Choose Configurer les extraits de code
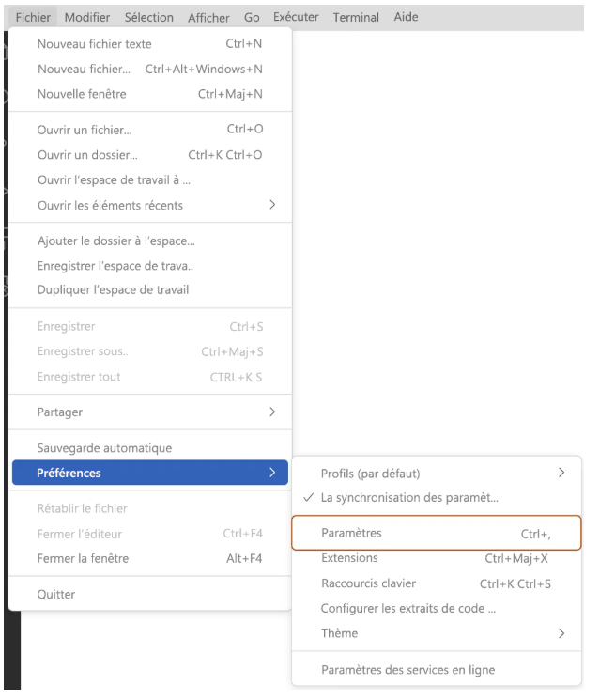 tap(437, 609)
